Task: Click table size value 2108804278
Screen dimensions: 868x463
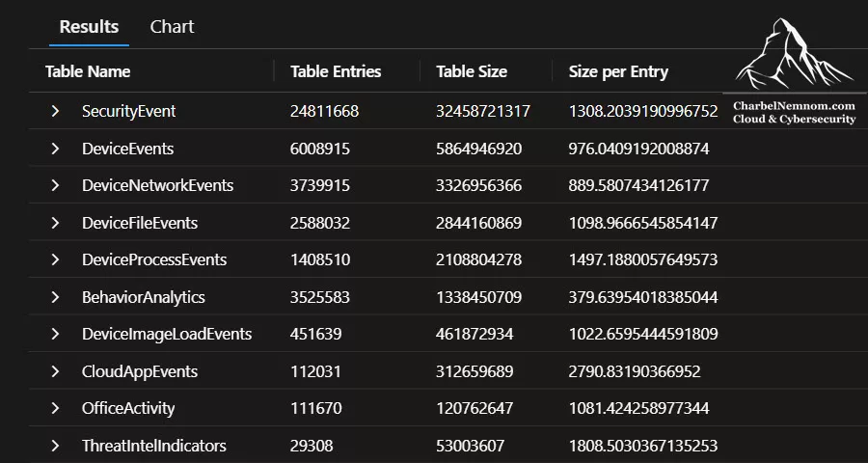Action: pos(478,259)
